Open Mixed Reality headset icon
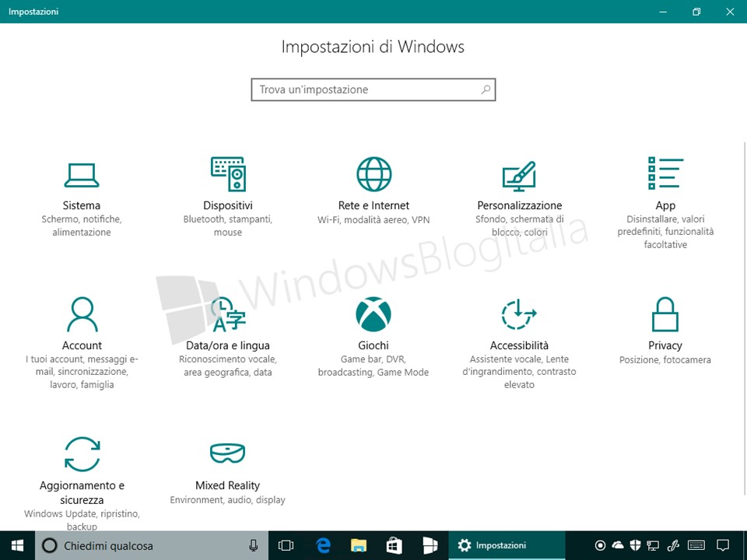 pos(228,453)
